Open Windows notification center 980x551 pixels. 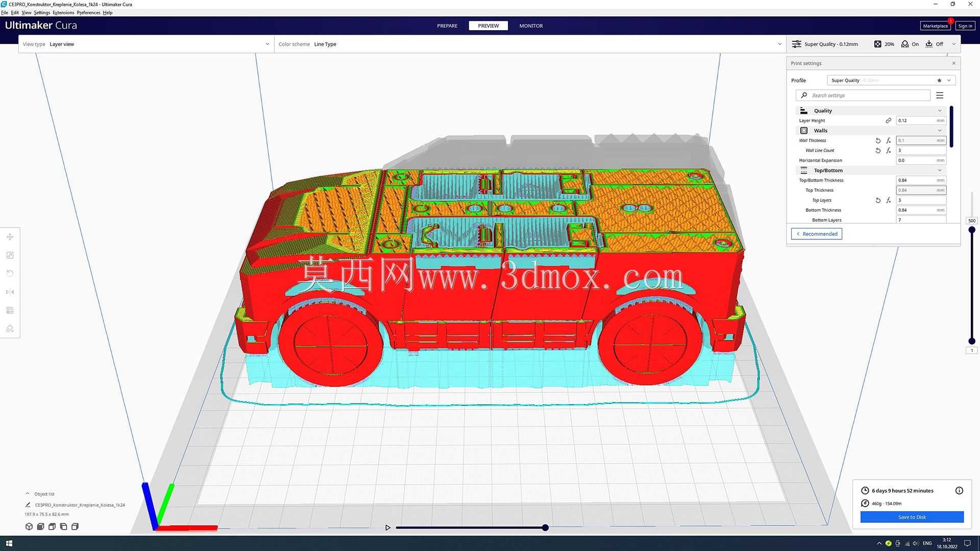click(967, 543)
